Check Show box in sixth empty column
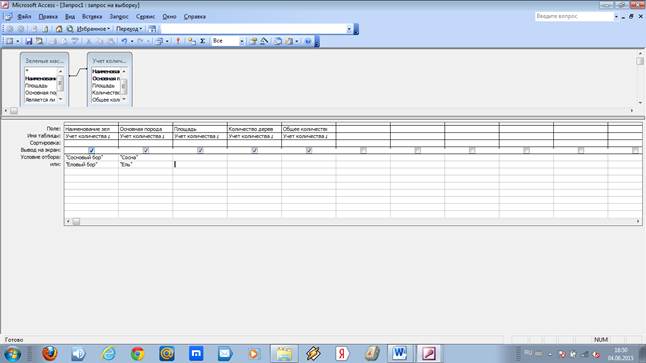The image size is (646, 363). [x=363, y=150]
